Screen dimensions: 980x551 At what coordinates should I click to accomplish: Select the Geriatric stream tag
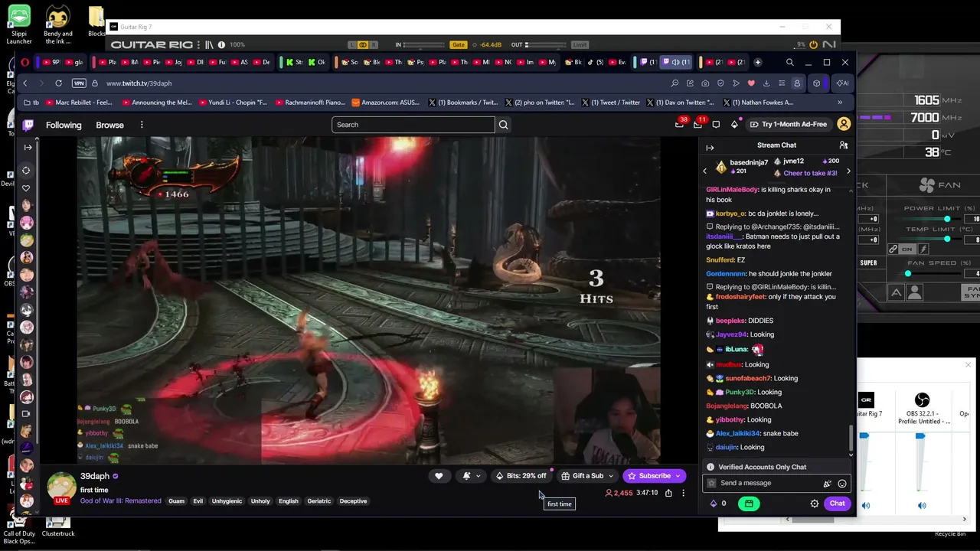319,501
